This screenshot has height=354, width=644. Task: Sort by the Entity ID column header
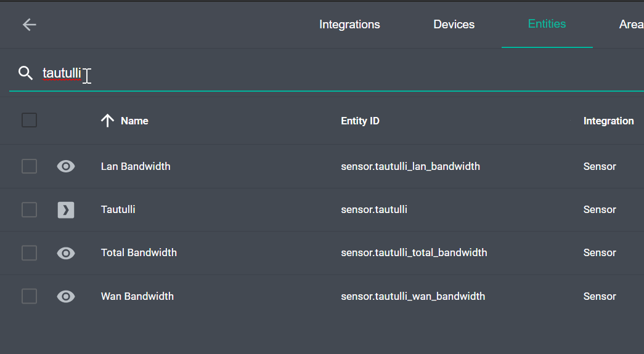pos(360,121)
